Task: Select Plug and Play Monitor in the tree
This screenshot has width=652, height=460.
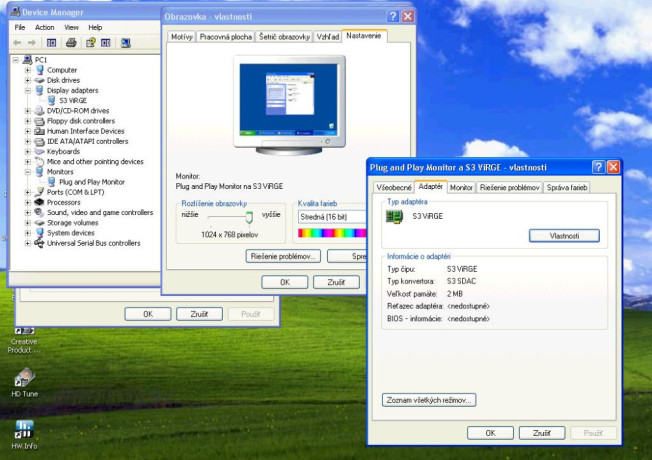Action: pyautogui.click(x=92, y=182)
